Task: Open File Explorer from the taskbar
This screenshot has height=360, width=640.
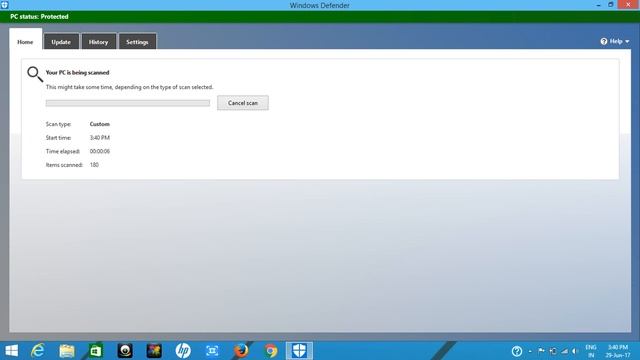Action: pyautogui.click(x=67, y=351)
